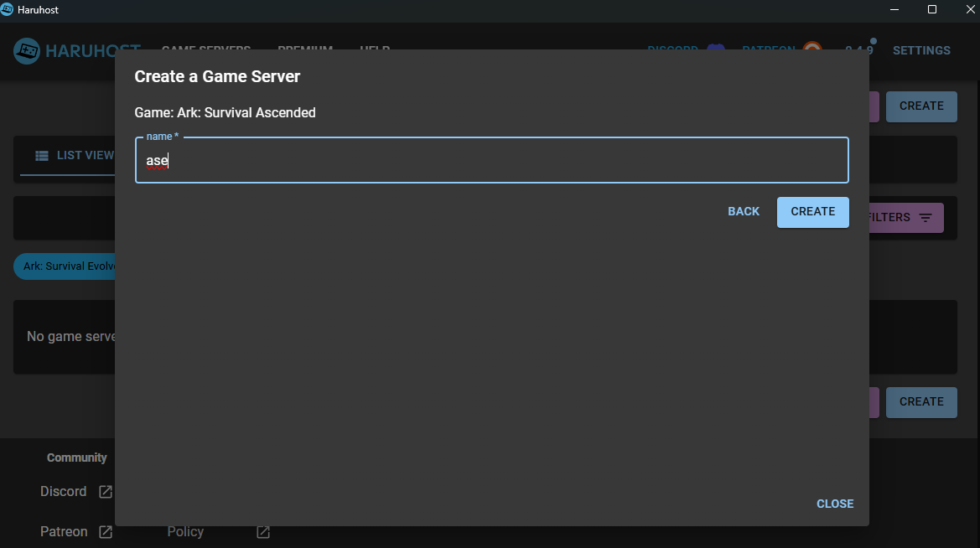Open the Discord link in the Community footer
The image size is (980, 548).
[63, 492]
